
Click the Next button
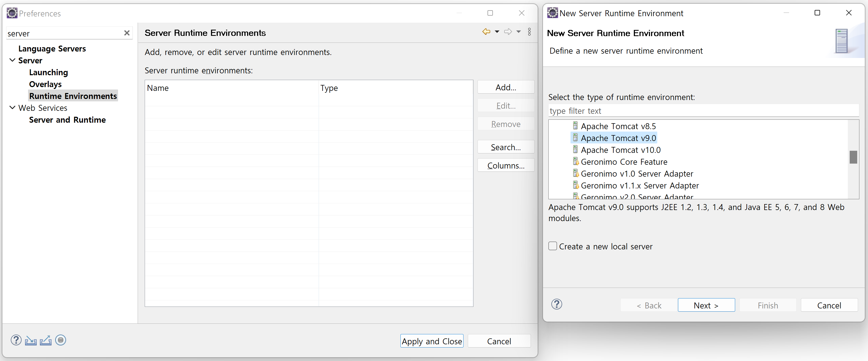click(706, 305)
